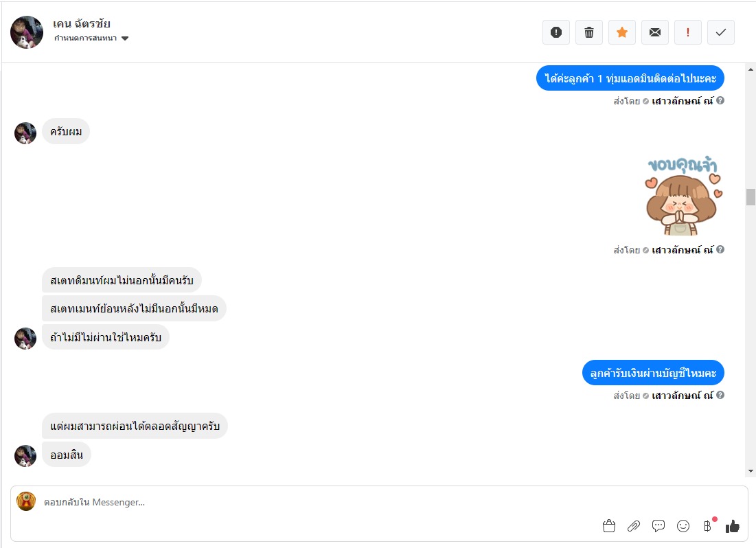
Task: Click the scroll down arrow of chat scrollbar
Action: (751, 471)
